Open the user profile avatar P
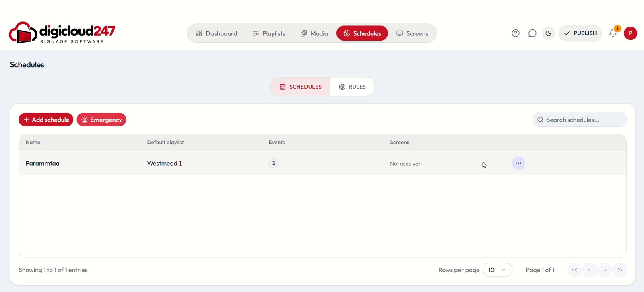This screenshot has height=292, width=644. click(x=630, y=33)
